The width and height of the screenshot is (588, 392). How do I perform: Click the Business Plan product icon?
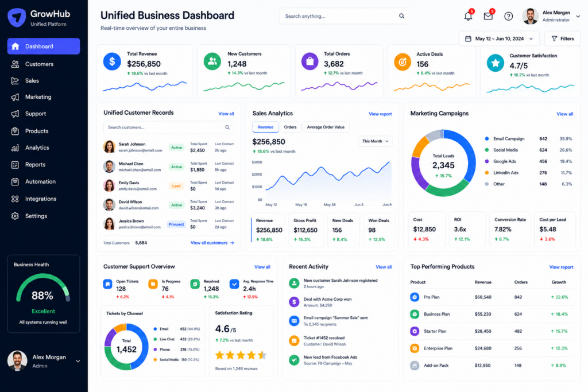pyautogui.click(x=415, y=314)
